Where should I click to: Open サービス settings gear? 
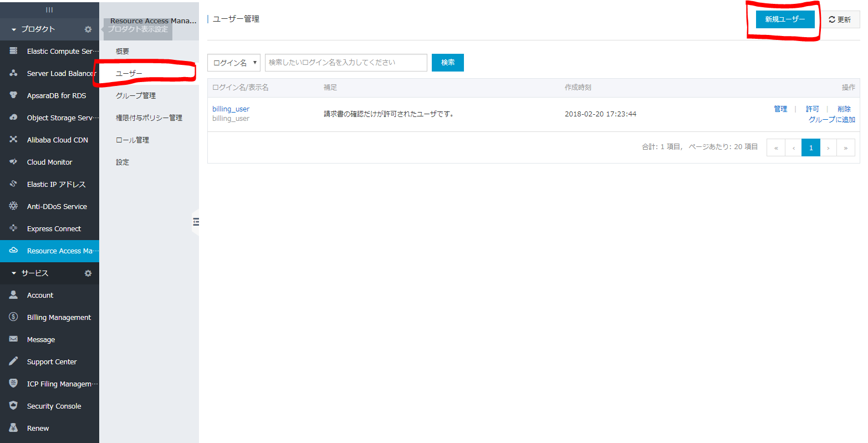(88, 273)
